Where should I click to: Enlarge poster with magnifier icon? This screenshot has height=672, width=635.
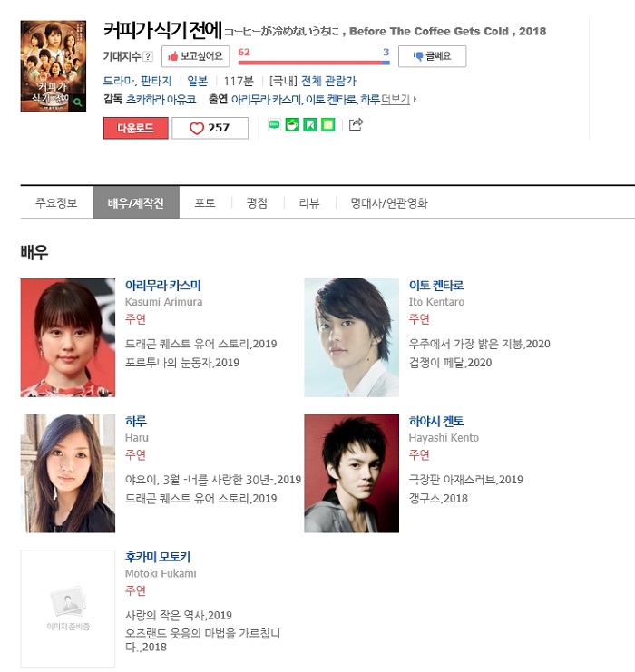pos(78,102)
